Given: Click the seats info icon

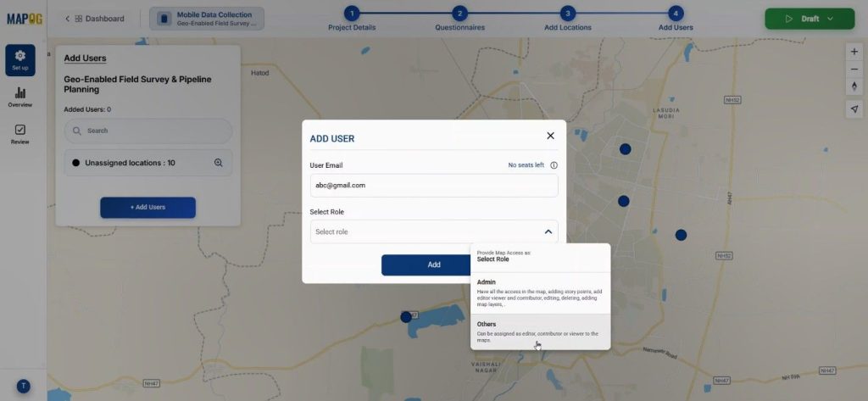Looking at the screenshot, I should 554,165.
